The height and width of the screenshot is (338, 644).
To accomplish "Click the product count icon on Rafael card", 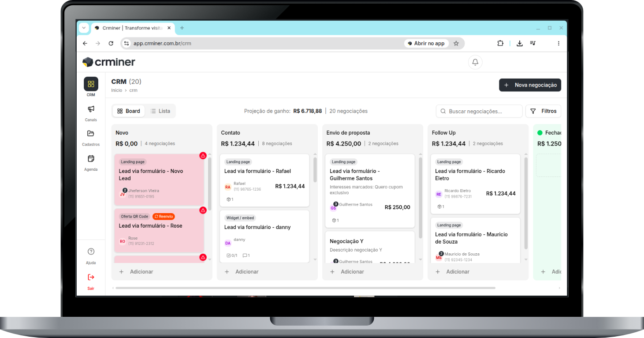I will [x=230, y=199].
